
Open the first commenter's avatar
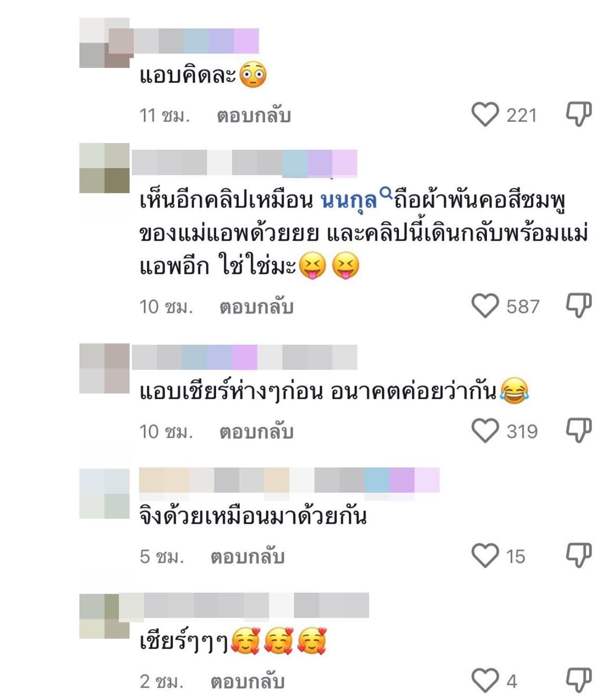[x=104, y=43]
